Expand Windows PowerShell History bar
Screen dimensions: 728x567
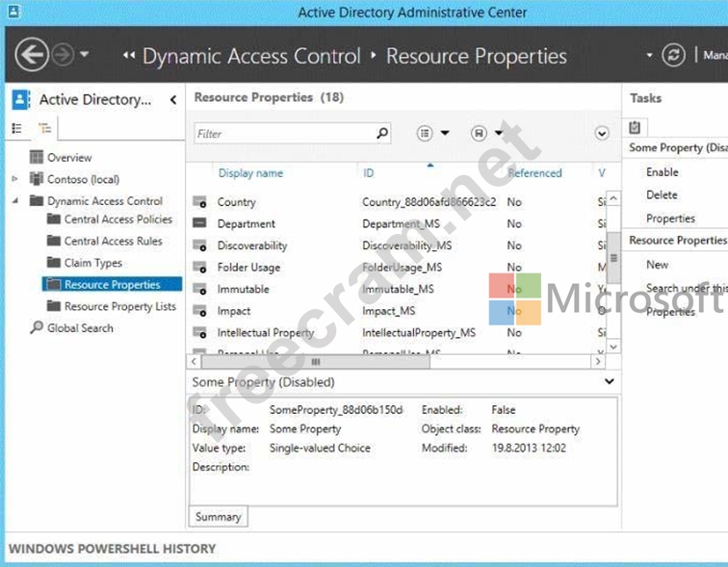pos(112,549)
